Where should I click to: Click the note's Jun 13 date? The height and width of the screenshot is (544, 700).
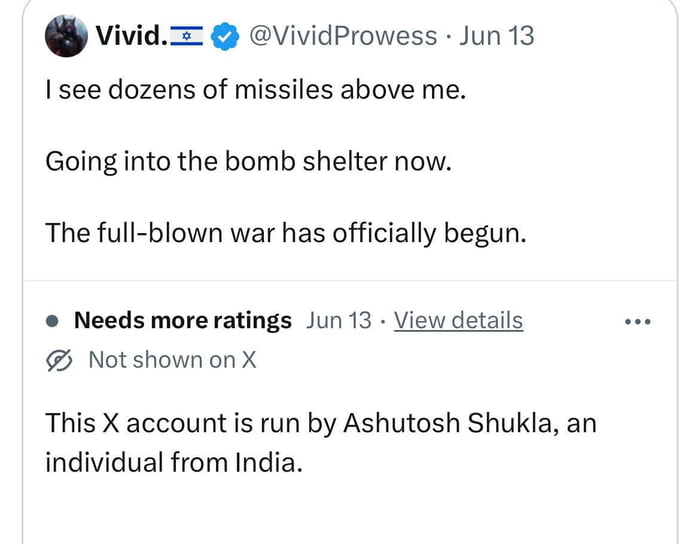[338, 321]
